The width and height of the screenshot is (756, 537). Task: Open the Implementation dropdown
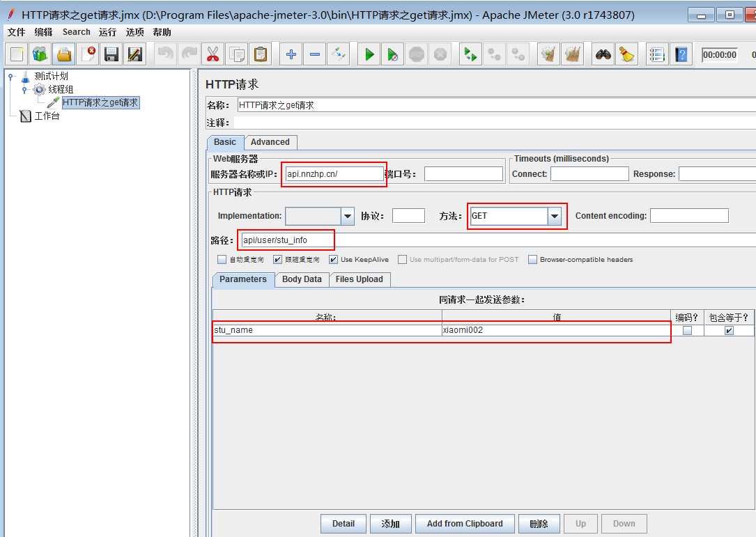[348, 217]
